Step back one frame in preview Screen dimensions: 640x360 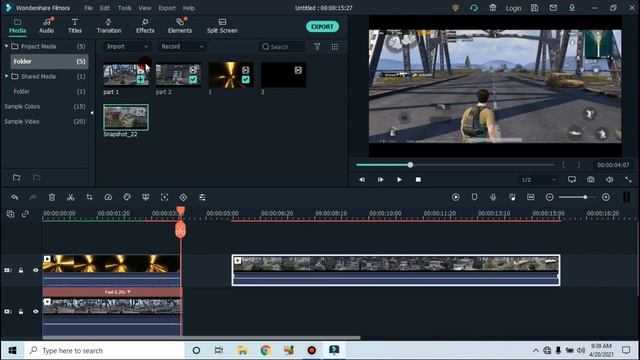(x=362, y=180)
